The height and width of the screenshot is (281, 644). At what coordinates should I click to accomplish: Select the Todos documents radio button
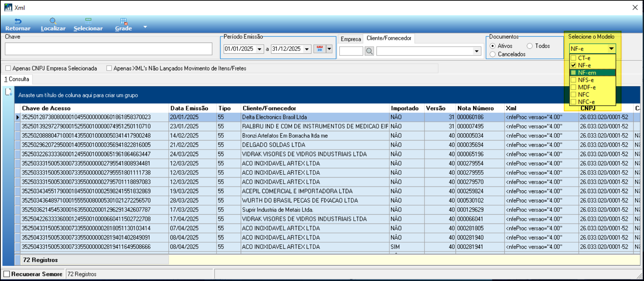(x=530, y=46)
